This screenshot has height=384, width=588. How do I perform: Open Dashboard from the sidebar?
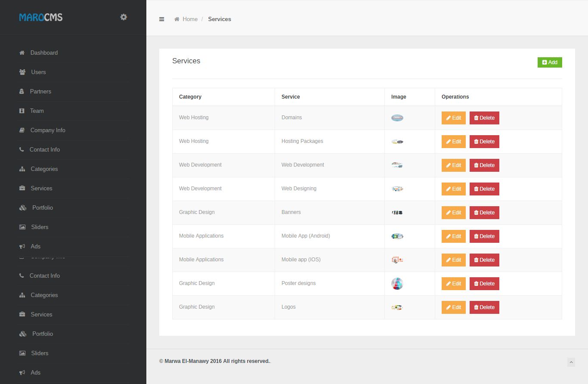[44, 53]
